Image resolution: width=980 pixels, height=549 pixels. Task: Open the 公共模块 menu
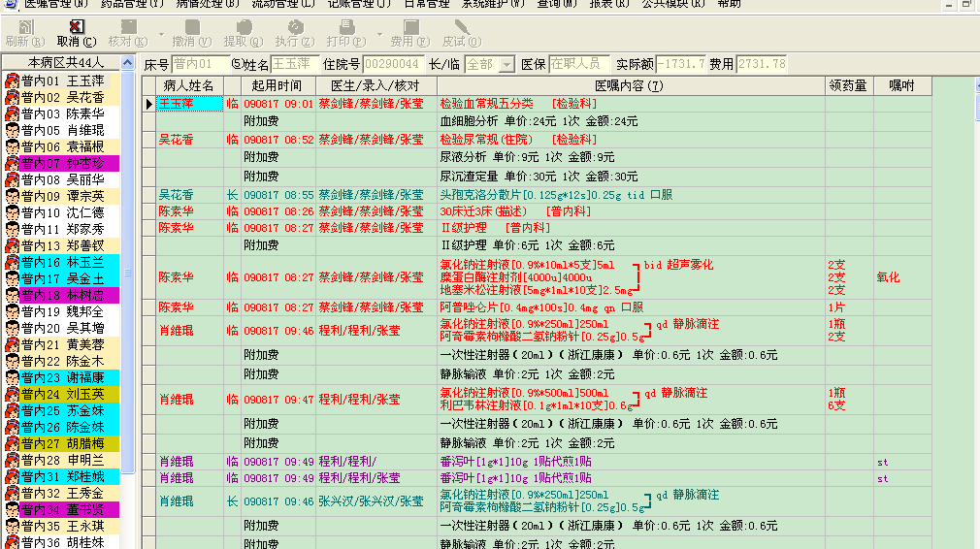pos(673,4)
